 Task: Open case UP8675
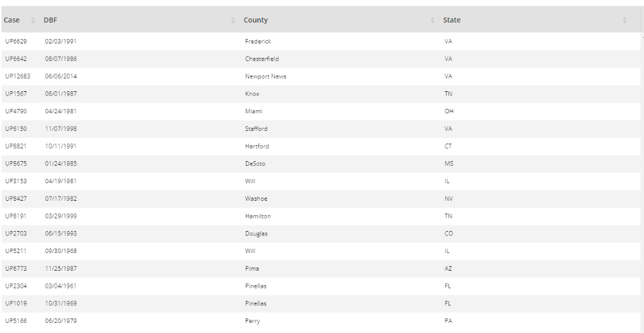pos(16,164)
